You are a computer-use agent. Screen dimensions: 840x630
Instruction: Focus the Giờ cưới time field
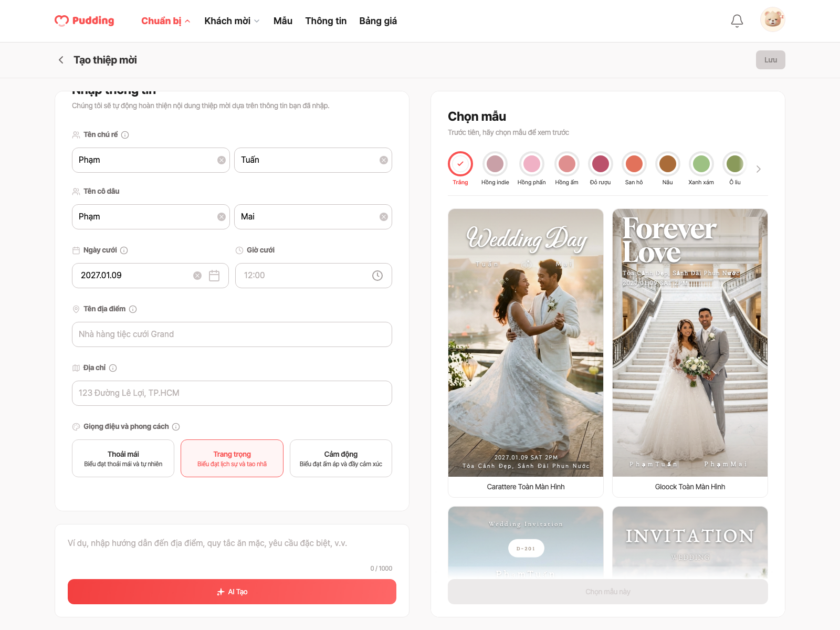(x=313, y=276)
